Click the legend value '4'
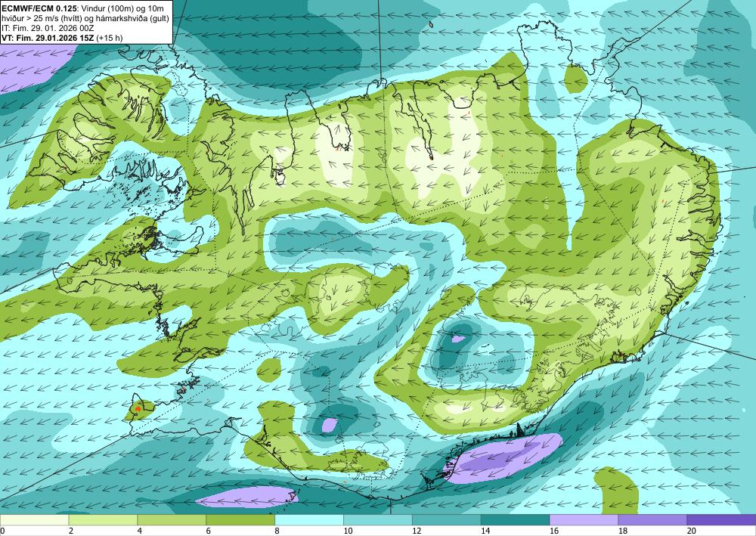Screen dimensions: 756x536 pos(140,531)
